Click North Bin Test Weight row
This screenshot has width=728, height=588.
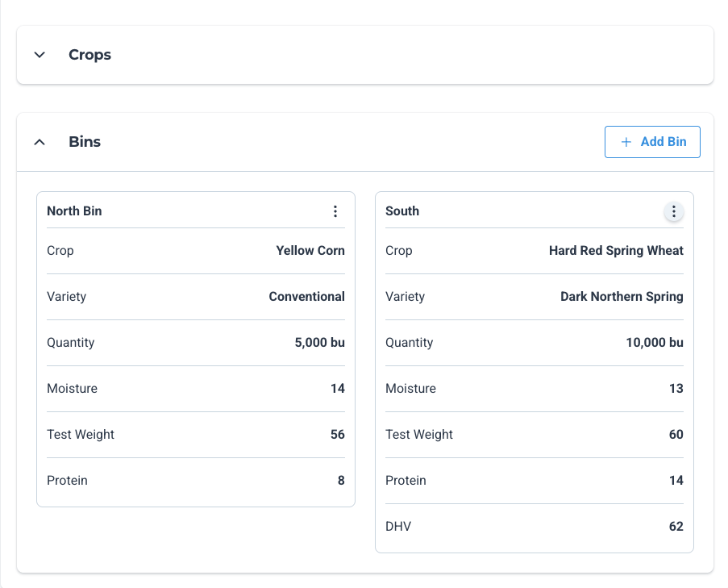click(x=195, y=435)
